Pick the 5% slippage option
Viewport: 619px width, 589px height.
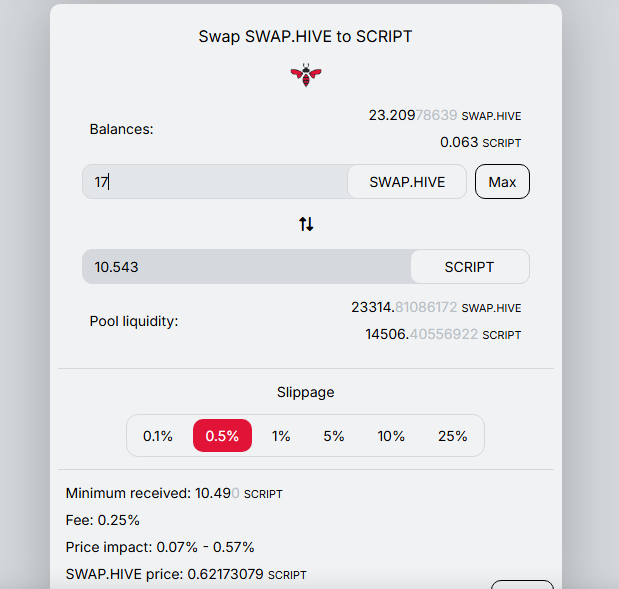point(333,436)
